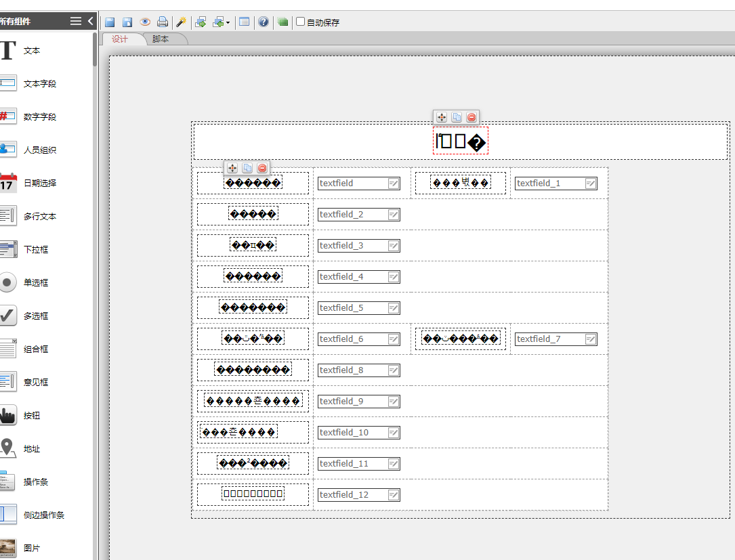
Task: Open the export dropdown arrow in toolbar
Action: click(228, 22)
